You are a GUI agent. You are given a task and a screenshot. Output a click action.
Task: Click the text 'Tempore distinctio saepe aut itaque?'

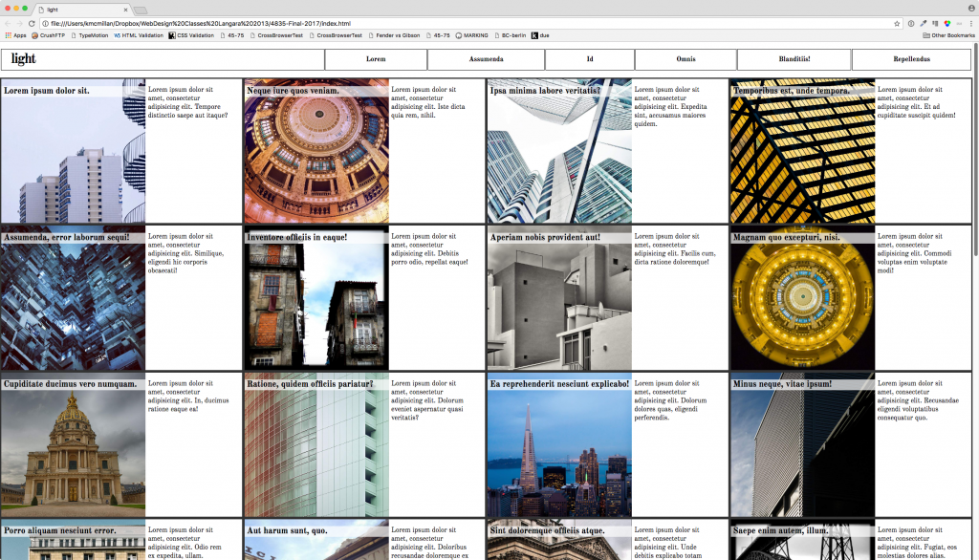pyautogui.click(x=188, y=111)
